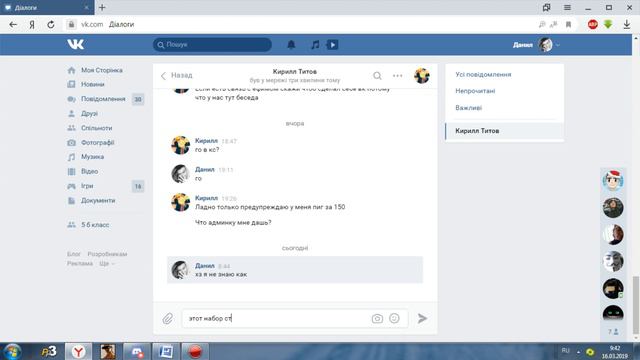Image resolution: width=640 pixels, height=360 pixels.
Task: Click the online friends counter 7
Action: click(x=613, y=332)
